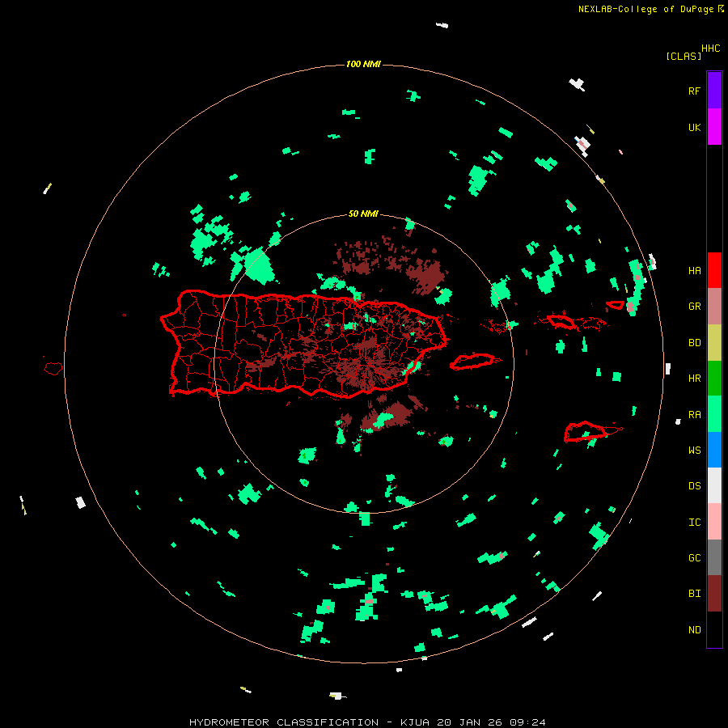Click the UK legend label

[x=694, y=127]
